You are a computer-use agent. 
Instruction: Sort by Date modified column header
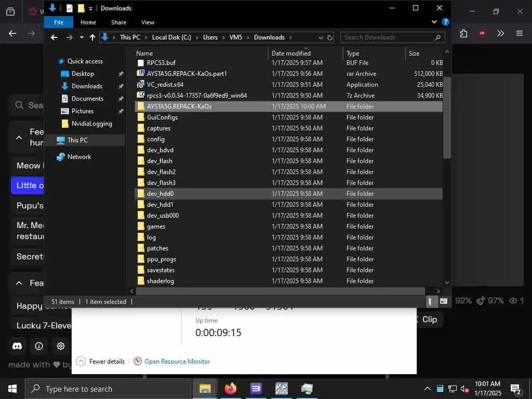tap(305, 54)
